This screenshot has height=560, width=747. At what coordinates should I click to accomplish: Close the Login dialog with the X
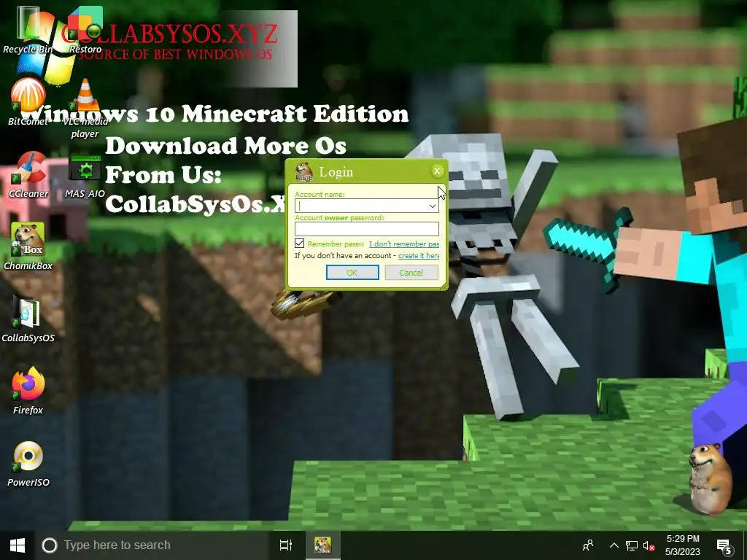tap(437, 171)
